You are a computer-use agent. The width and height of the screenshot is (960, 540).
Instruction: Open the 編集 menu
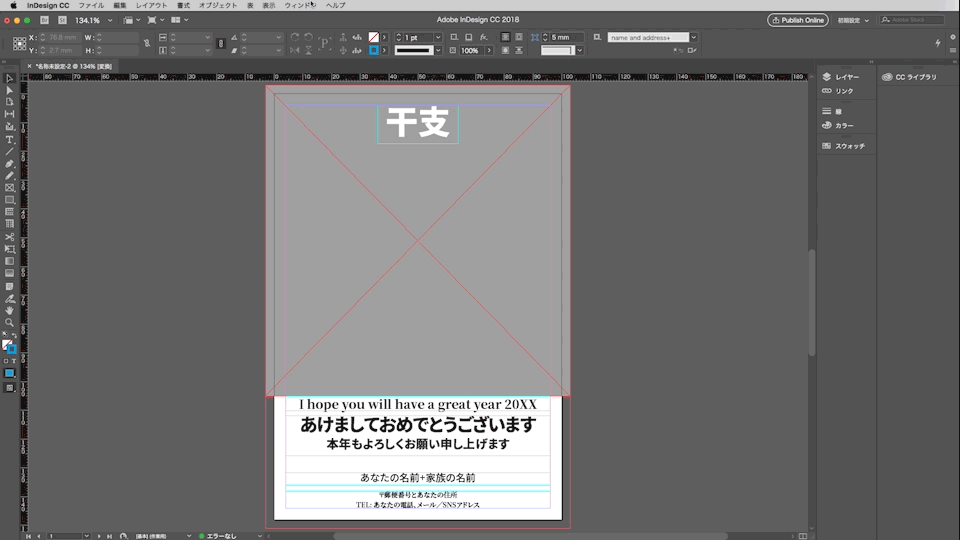119,6
